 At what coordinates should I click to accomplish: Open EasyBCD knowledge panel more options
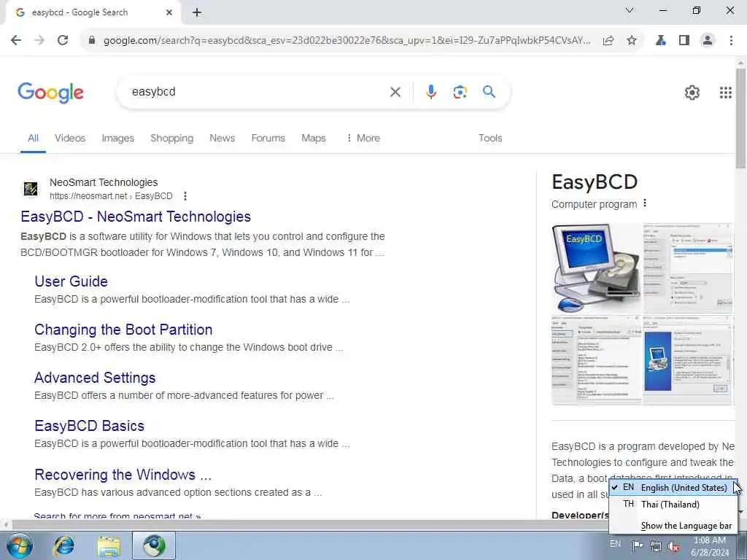tap(645, 203)
